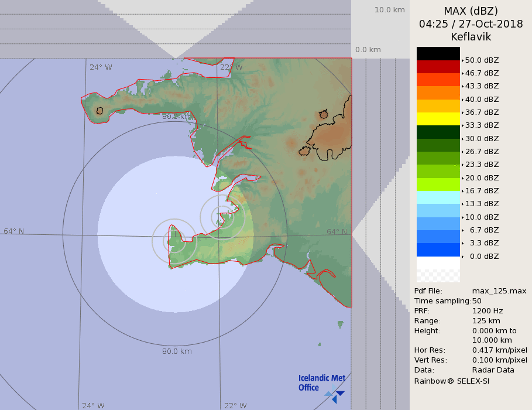Click the upper 80.0 km range ring label
Viewport: 532px width, 410px height.
click(x=177, y=117)
